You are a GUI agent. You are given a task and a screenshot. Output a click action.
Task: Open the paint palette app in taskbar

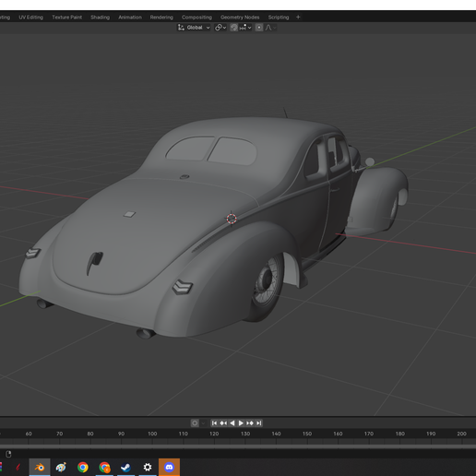(x=61, y=468)
